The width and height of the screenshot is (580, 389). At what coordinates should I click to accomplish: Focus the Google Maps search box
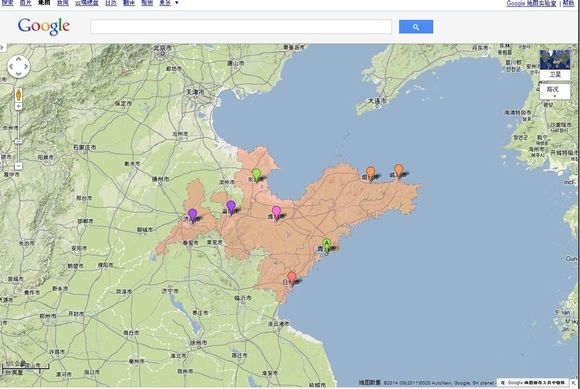241,27
